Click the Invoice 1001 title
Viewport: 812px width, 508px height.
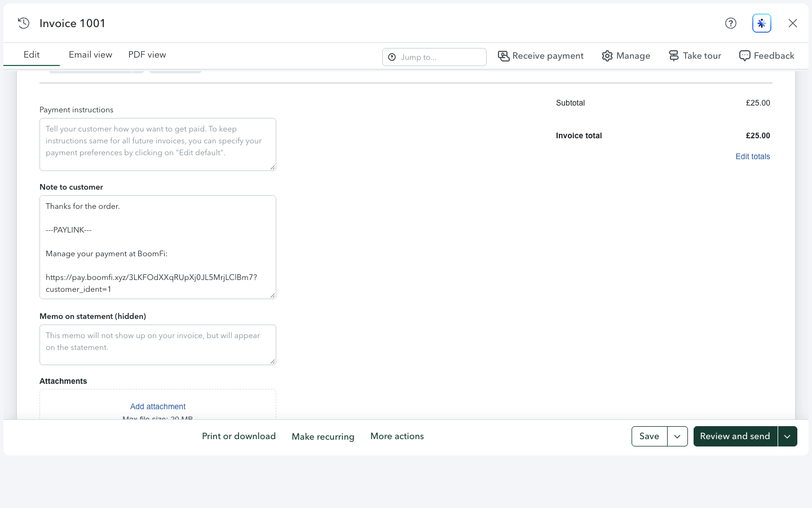point(72,23)
